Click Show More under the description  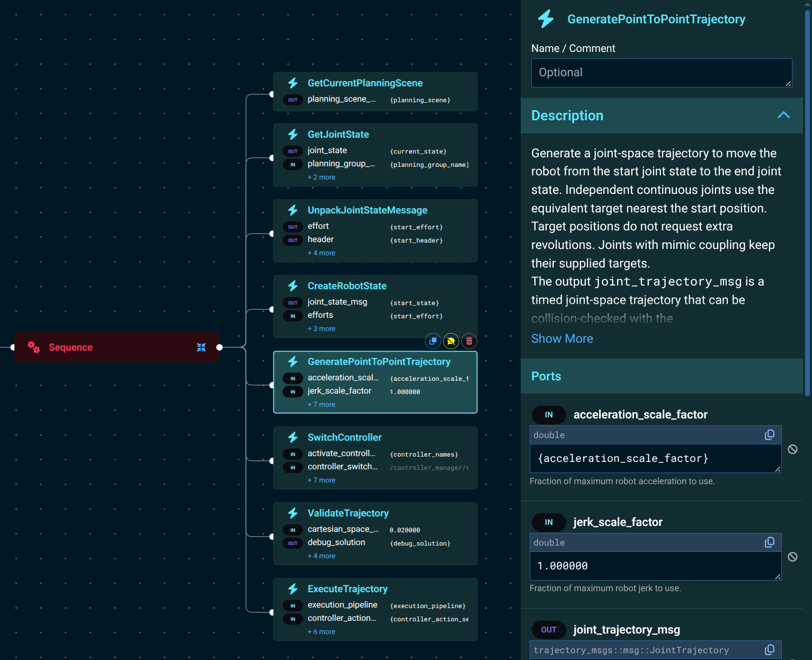pos(562,338)
